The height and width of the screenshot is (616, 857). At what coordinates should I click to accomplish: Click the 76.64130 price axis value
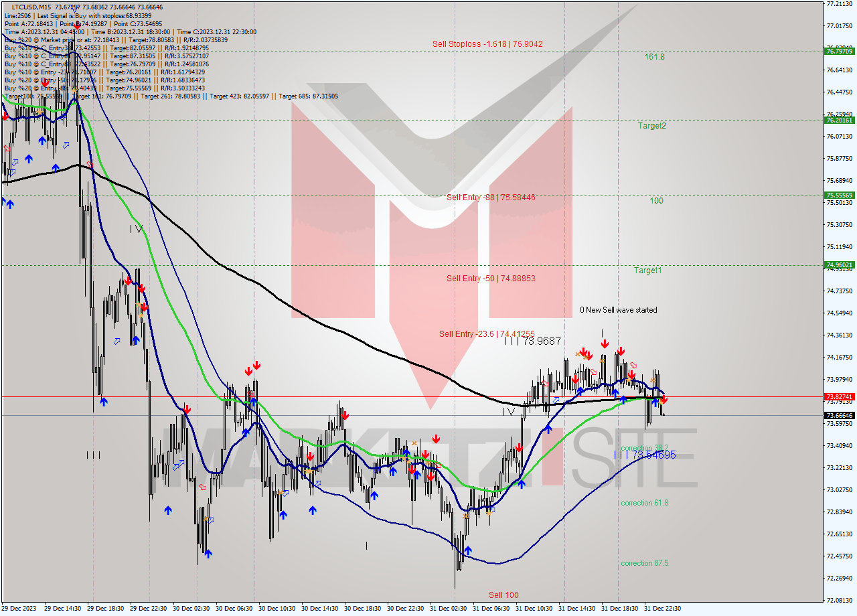(840, 70)
